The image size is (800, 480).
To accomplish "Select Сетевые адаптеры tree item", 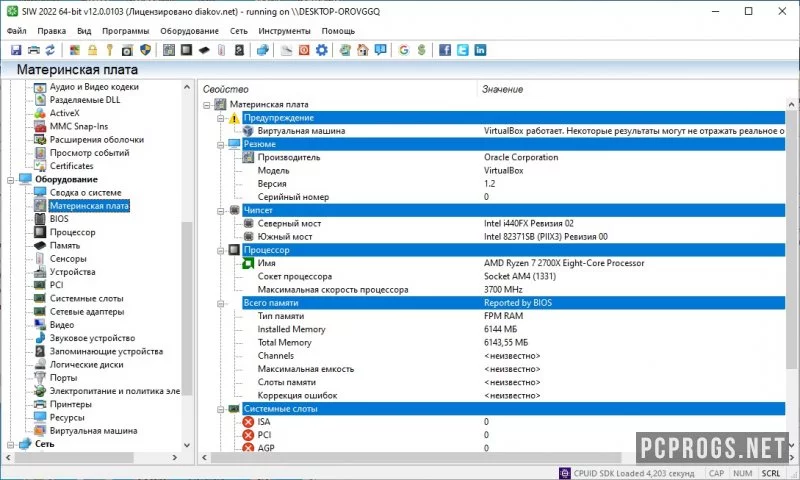I will (87, 312).
